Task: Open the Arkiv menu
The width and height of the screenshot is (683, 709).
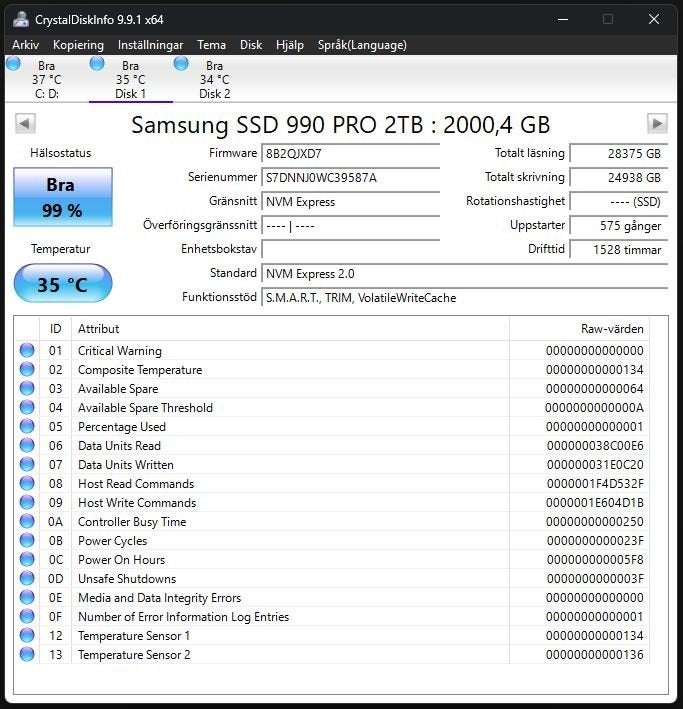Action: 25,45
